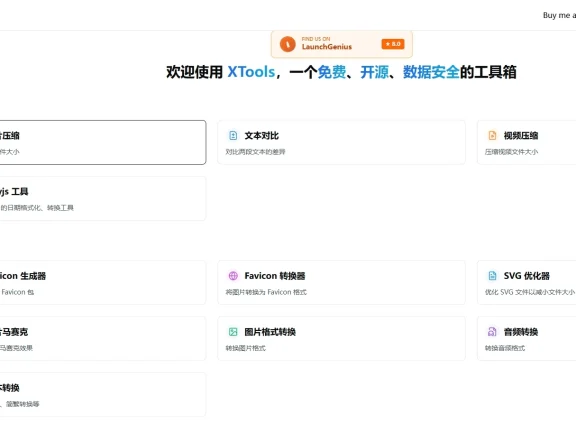
Task: Click the 音频转换 purple audio icon
Action: [x=492, y=332]
